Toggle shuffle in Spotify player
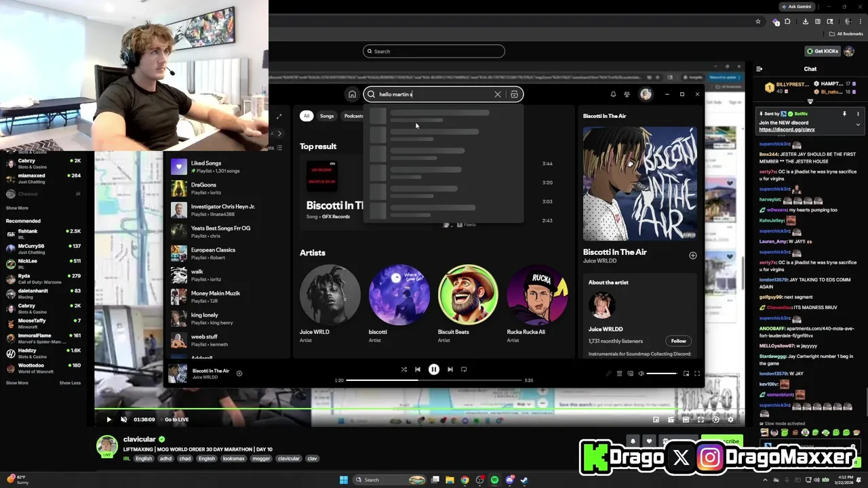 (403, 369)
